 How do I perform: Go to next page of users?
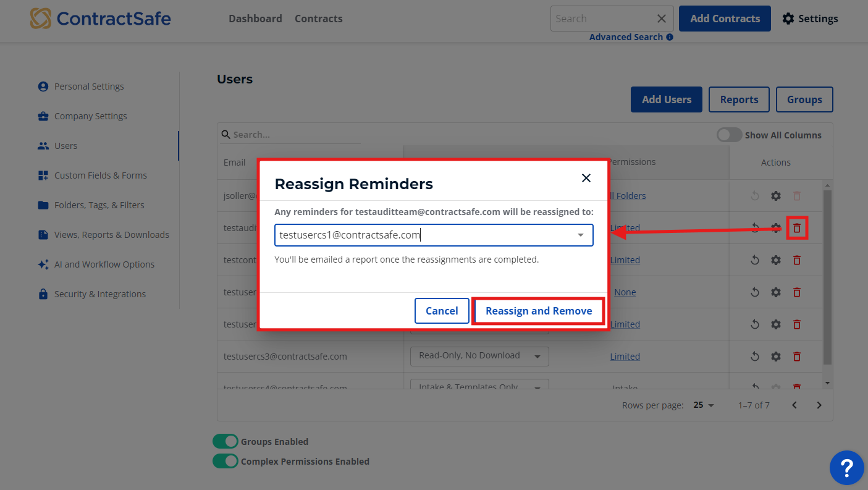pyautogui.click(x=819, y=405)
